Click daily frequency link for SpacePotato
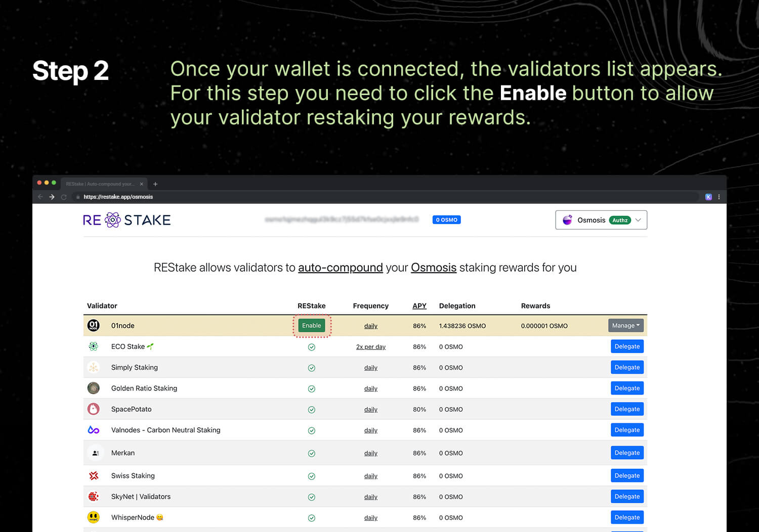This screenshot has width=759, height=532. [371, 410]
